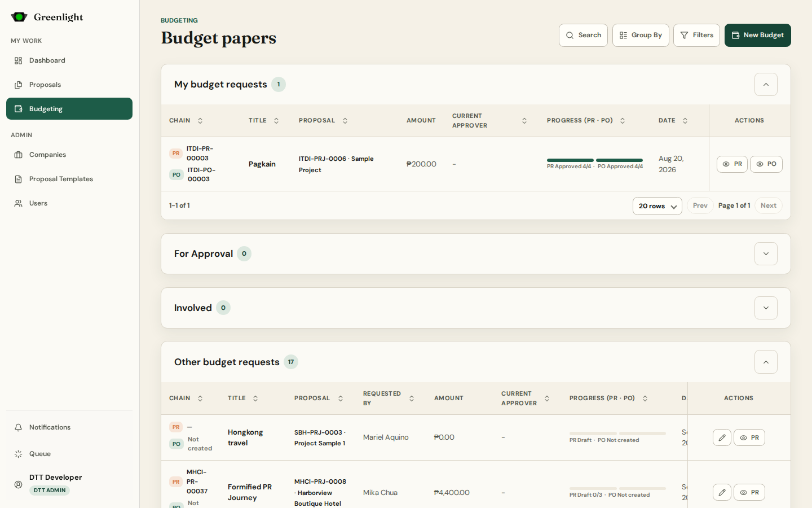View PR for Pagkain row
812x508 pixels.
click(732, 164)
